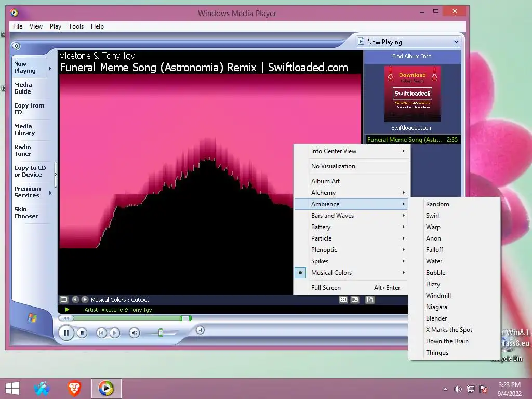Select Album Art visualization

click(352, 181)
